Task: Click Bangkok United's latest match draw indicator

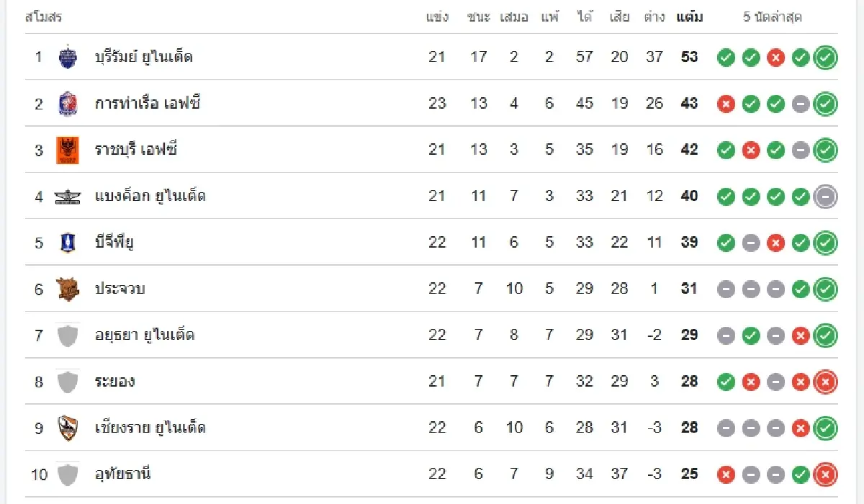Action: tap(825, 197)
